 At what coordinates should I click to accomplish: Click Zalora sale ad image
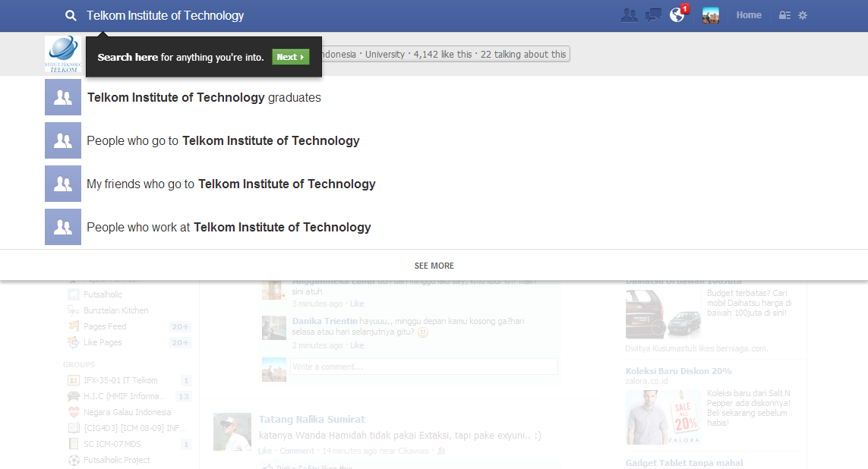663,417
